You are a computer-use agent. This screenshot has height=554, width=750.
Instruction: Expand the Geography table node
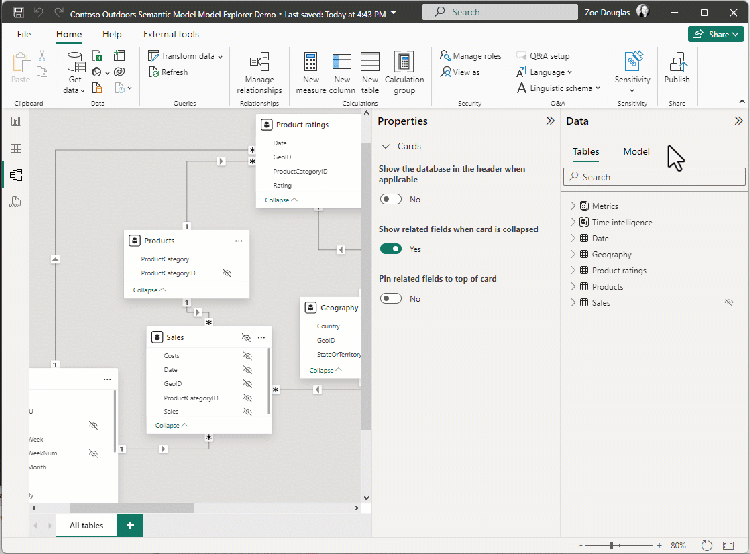pos(573,254)
